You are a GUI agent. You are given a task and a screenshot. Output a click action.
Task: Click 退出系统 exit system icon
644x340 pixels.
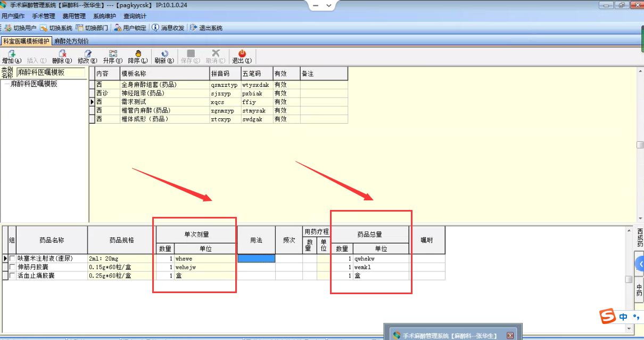tap(194, 28)
